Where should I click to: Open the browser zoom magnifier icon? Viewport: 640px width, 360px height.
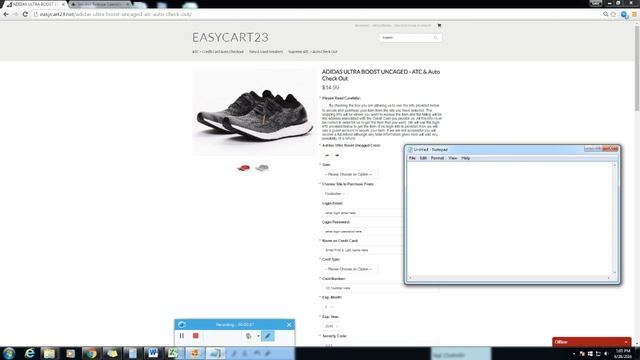point(606,14)
